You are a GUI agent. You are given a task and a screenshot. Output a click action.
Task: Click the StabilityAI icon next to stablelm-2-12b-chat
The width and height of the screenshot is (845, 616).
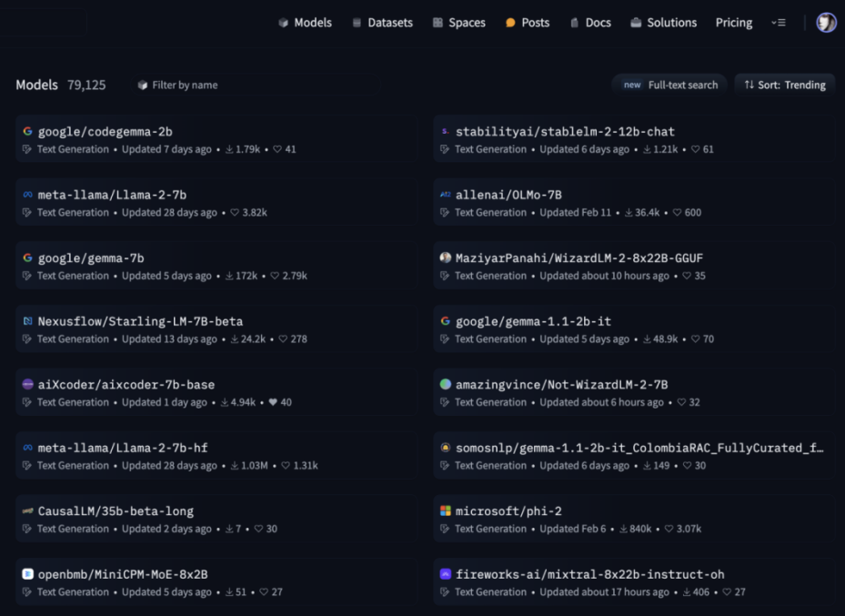pyautogui.click(x=446, y=131)
